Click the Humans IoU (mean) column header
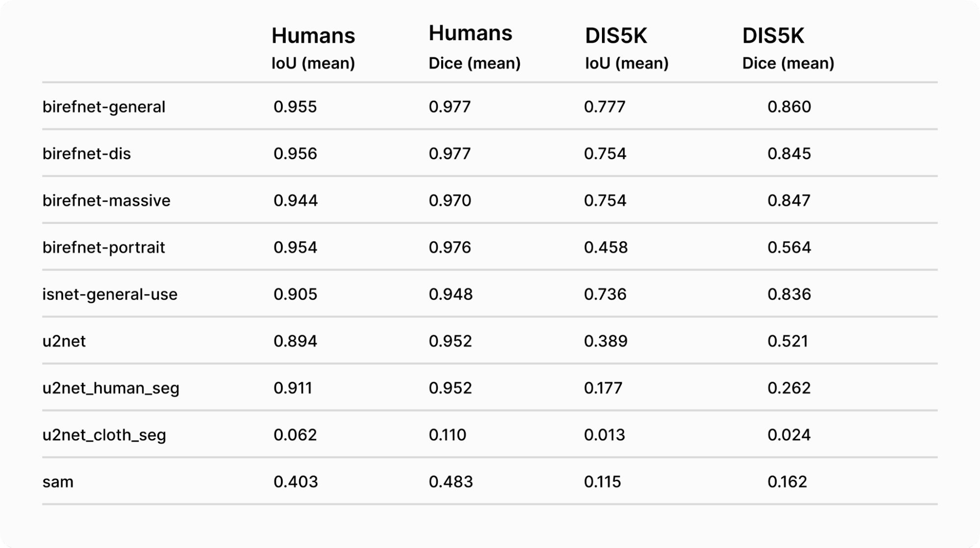This screenshot has height=548, width=980. (x=313, y=48)
